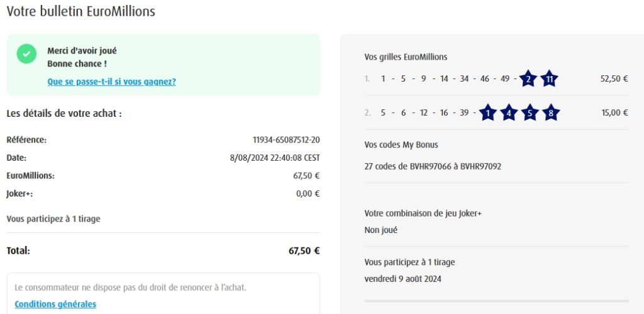
Task: Click the "Vos grilles EuroMillions" section title
Action: (x=406, y=57)
